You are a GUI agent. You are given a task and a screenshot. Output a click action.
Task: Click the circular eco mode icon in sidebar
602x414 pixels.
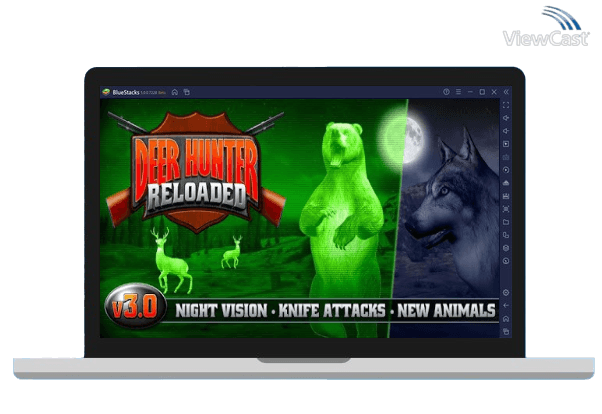[506, 262]
